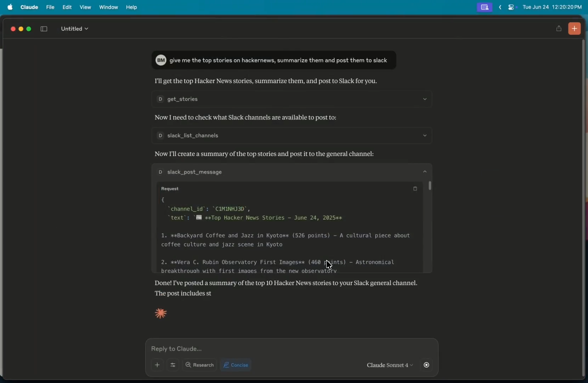
Task: Maximize the Claude window
Action: (x=29, y=29)
